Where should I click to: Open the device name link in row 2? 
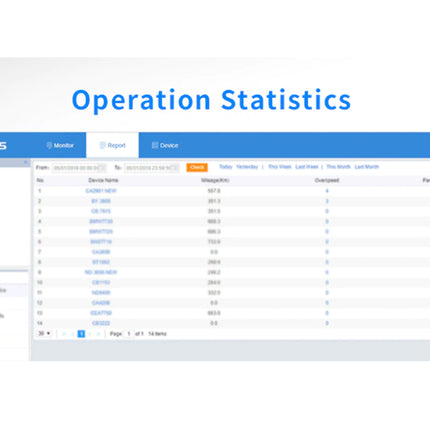[x=101, y=201]
